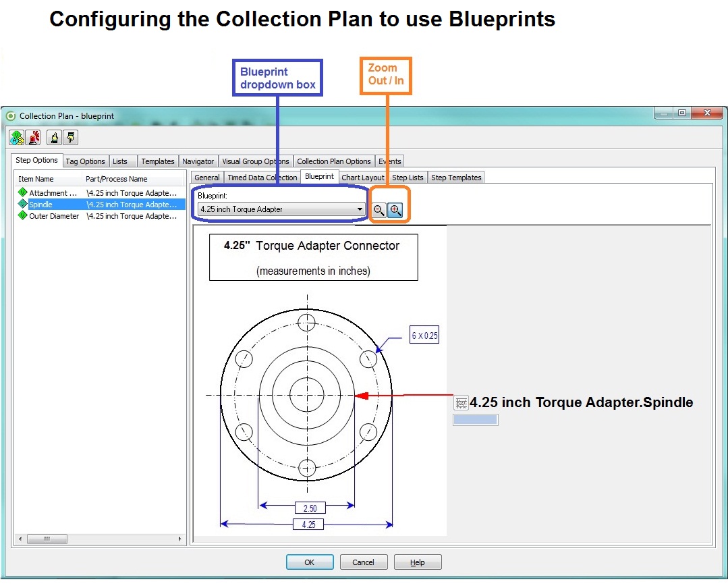Switch to the Tag Options tab
Image resolution: width=728 pixels, height=588 pixels.
[85, 161]
